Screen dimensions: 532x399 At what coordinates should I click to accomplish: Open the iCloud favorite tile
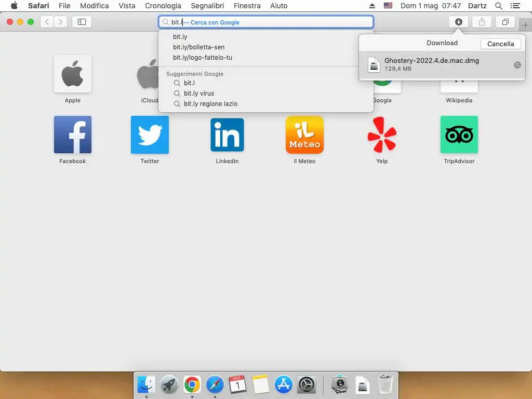(x=147, y=74)
